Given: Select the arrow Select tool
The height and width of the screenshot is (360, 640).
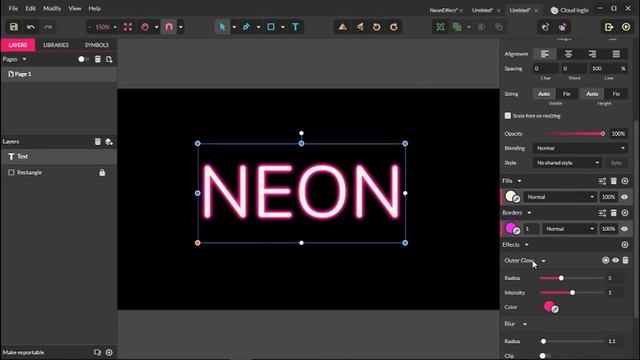Looking at the screenshot, I should pyautogui.click(x=222, y=27).
